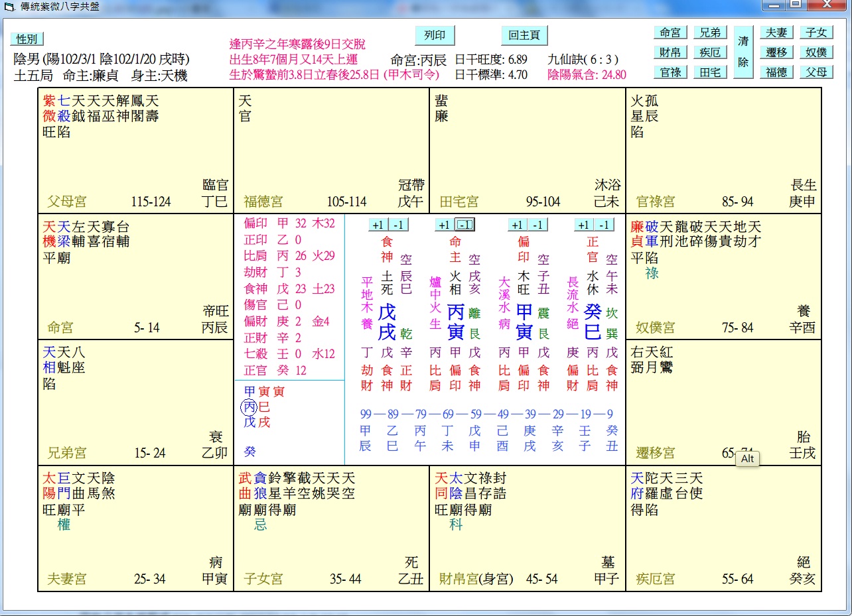The height and width of the screenshot is (616, 852).
Task: Select the 夫妻 palace button
Action: coord(776,32)
